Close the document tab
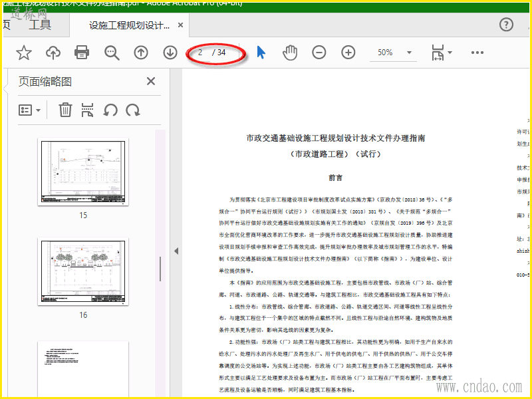 [x=180, y=25]
